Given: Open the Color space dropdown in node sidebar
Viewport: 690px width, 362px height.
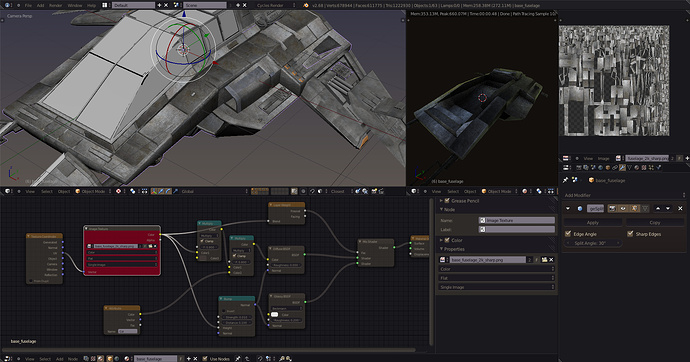Looking at the screenshot, I should (x=497, y=269).
